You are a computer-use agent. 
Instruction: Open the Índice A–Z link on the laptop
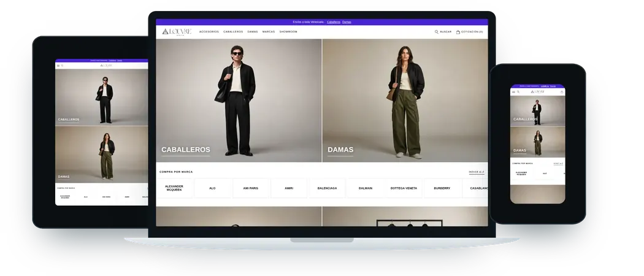(x=477, y=172)
